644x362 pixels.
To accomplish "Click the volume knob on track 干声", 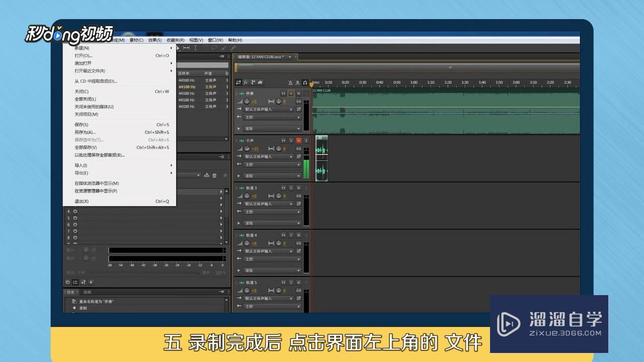I will tap(247, 149).
